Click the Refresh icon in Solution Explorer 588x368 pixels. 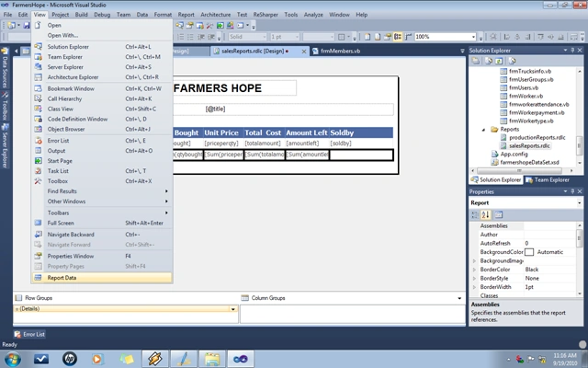[499, 61]
